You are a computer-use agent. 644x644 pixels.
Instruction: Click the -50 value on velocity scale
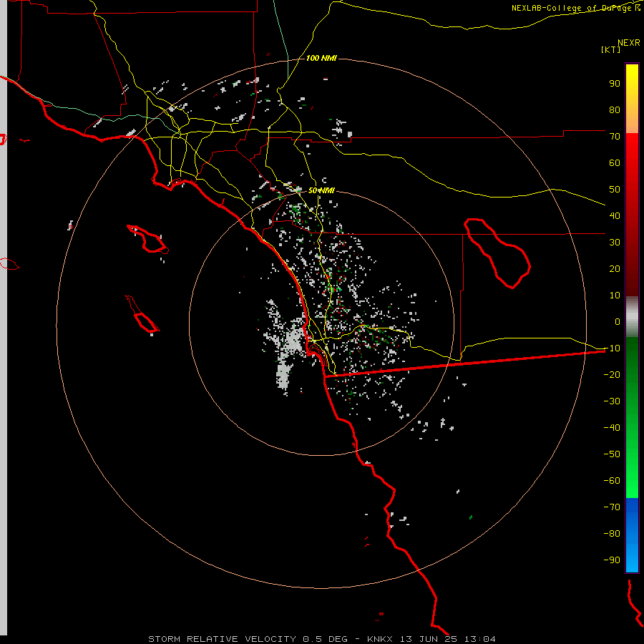point(612,454)
